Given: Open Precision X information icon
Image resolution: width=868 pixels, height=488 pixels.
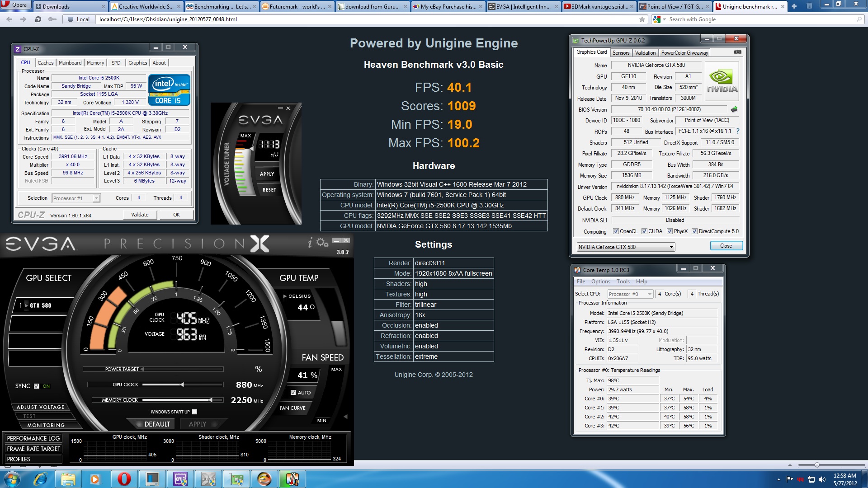Looking at the screenshot, I should pos(310,243).
